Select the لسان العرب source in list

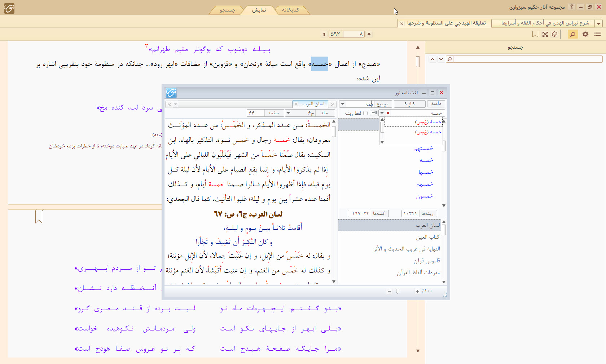click(x=390, y=225)
